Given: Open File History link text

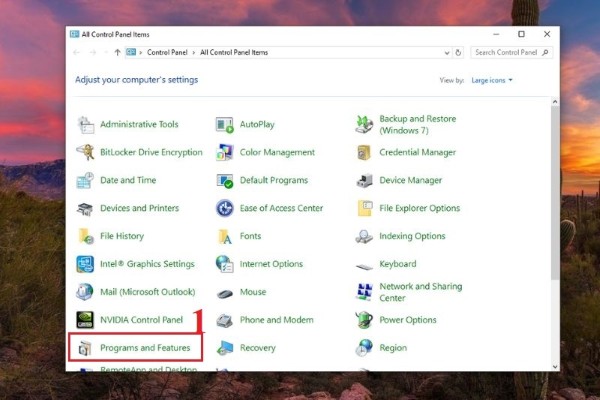Looking at the screenshot, I should tap(122, 236).
